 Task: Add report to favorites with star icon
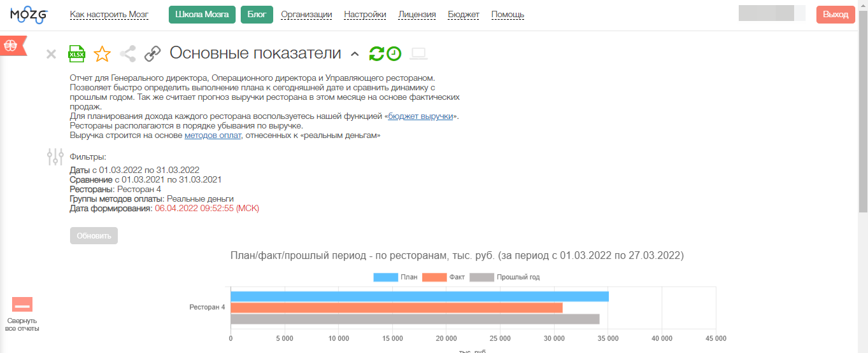[102, 54]
